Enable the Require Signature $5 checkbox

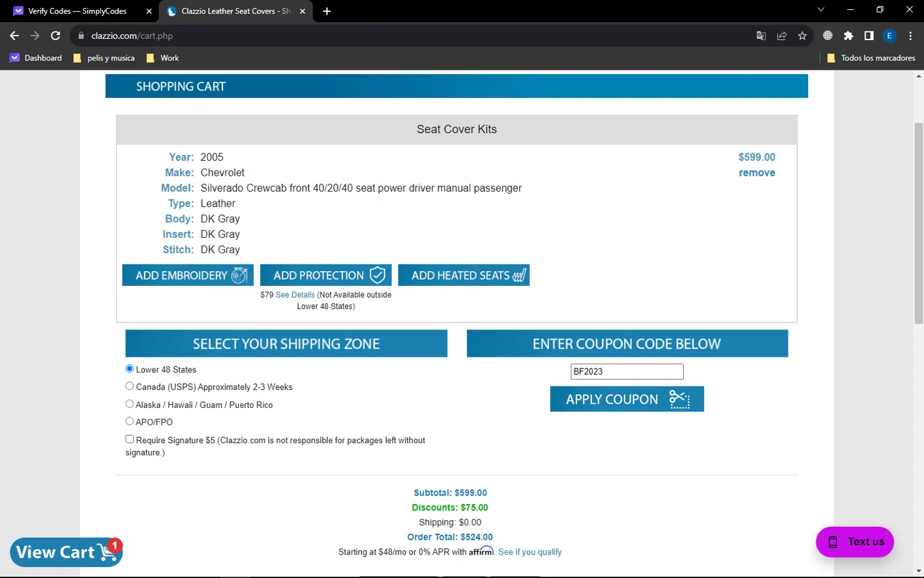click(129, 439)
